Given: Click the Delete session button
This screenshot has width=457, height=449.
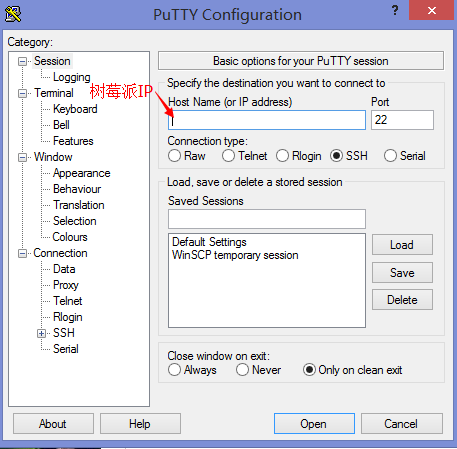Looking at the screenshot, I should (402, 300).
